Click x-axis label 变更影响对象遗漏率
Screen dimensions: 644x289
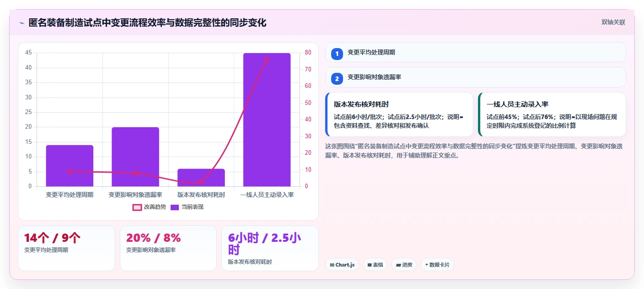tap(135, 195)
